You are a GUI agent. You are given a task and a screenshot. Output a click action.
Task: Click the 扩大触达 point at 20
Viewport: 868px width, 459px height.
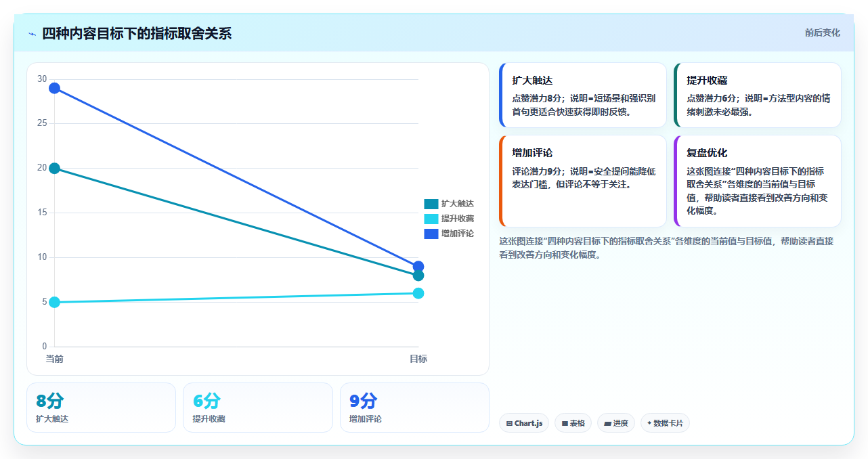[x=54, y=168]
